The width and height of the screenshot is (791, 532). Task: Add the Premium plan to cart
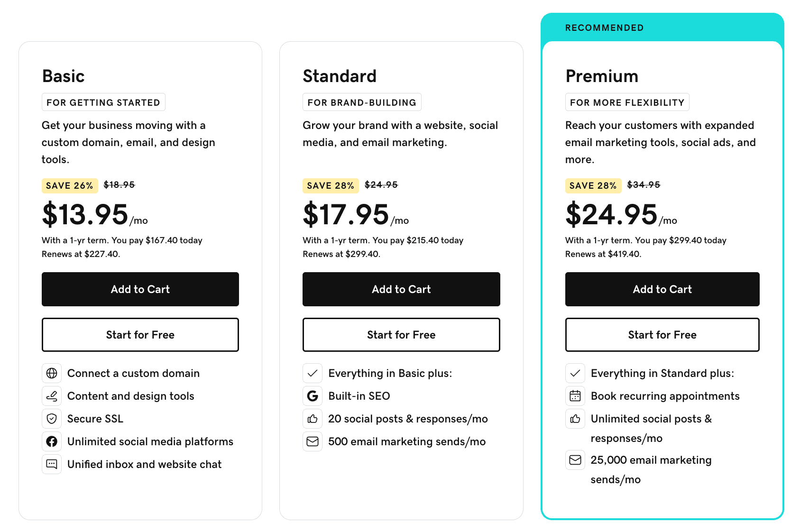(662, 289)
